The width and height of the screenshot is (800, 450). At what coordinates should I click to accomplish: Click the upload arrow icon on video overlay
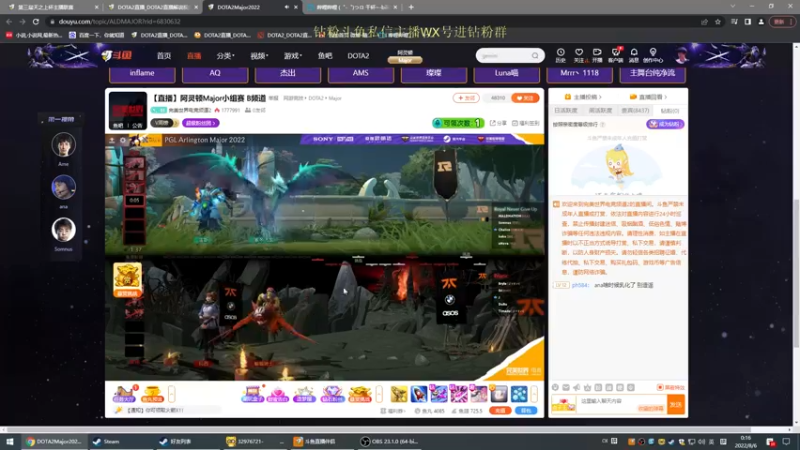(x=112, y=140)
